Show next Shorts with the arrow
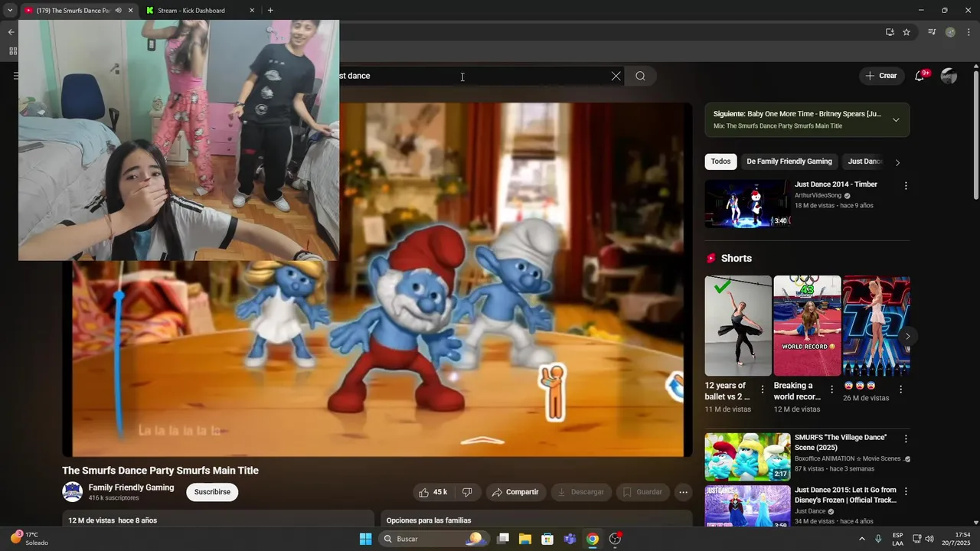The width and height of the screenshot is (980, 551). (x=907, y=336)
